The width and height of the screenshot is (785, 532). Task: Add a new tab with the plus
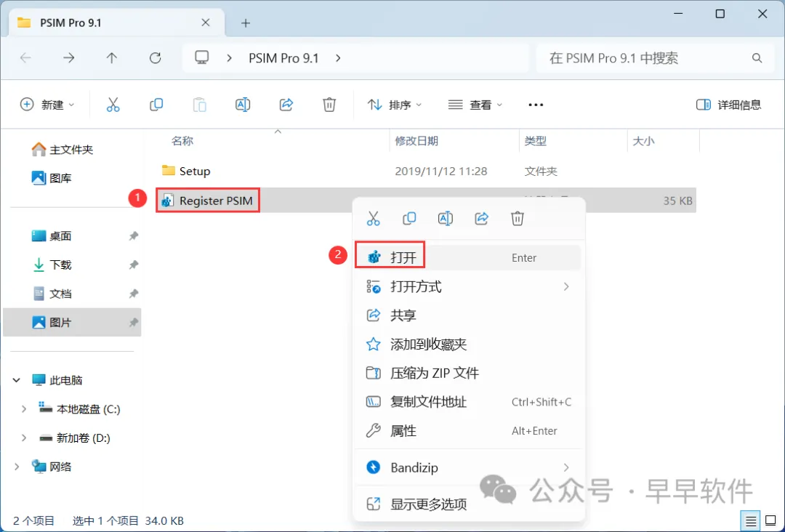coord(246,23)
